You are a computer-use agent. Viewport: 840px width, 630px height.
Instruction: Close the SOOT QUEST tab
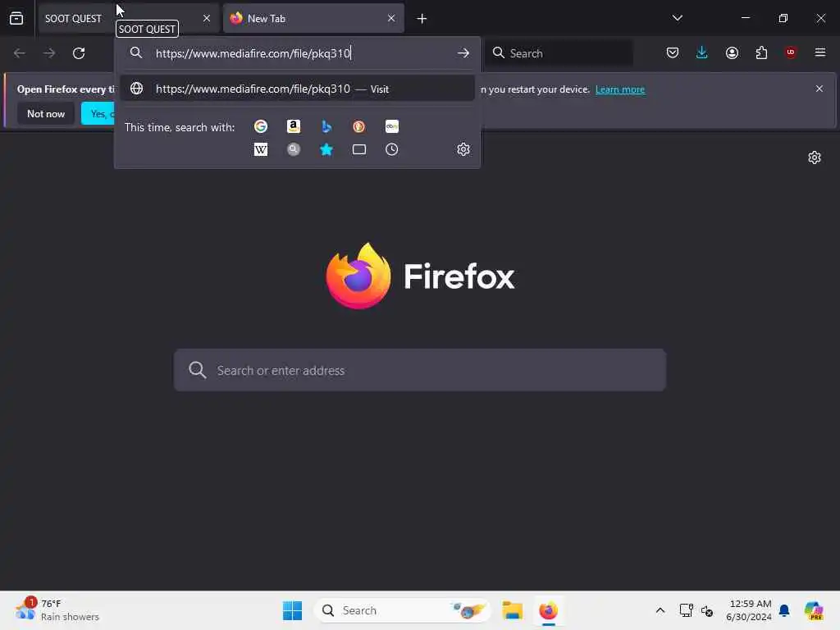(x=206, y=18)
